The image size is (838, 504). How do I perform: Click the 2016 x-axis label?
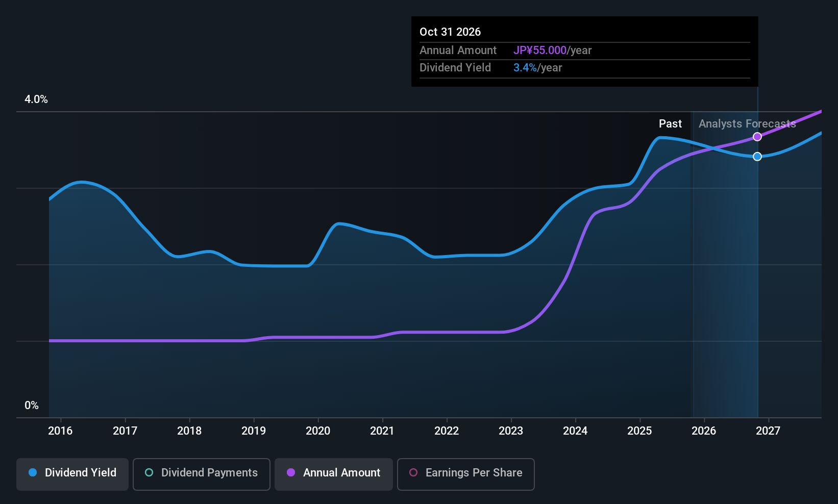point(60,431)
